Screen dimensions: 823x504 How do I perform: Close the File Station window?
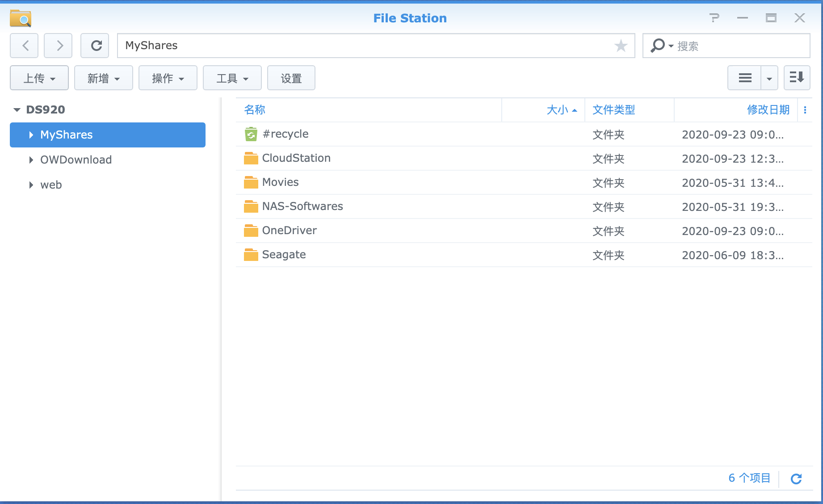(800, 18)
